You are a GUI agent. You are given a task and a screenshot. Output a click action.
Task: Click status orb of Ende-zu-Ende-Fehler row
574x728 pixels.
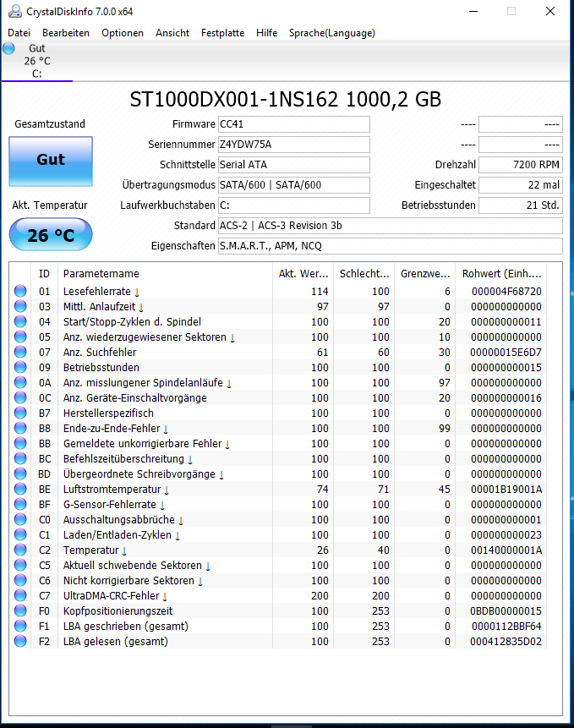[x=20, y=428]
